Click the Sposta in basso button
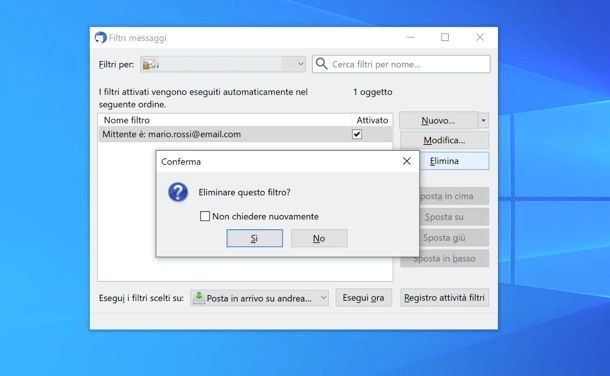The height and width of the screenshot is (376, 610). pyautogui.click(x=444, y=259)
